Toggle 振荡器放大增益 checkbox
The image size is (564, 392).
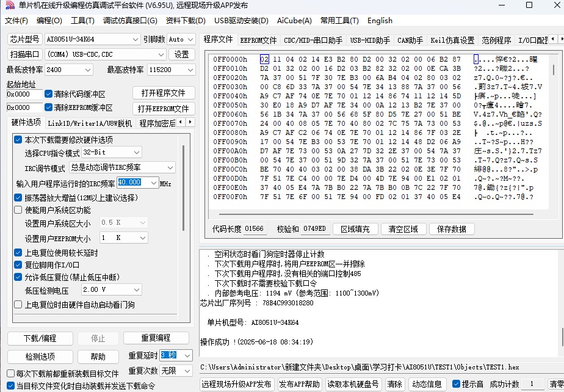coord(18,198)
